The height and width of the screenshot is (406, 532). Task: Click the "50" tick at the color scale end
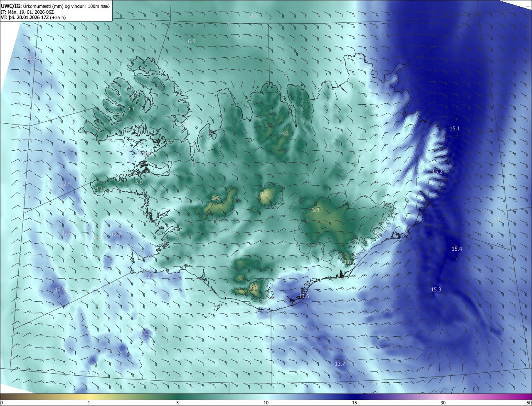coord(529,403)
